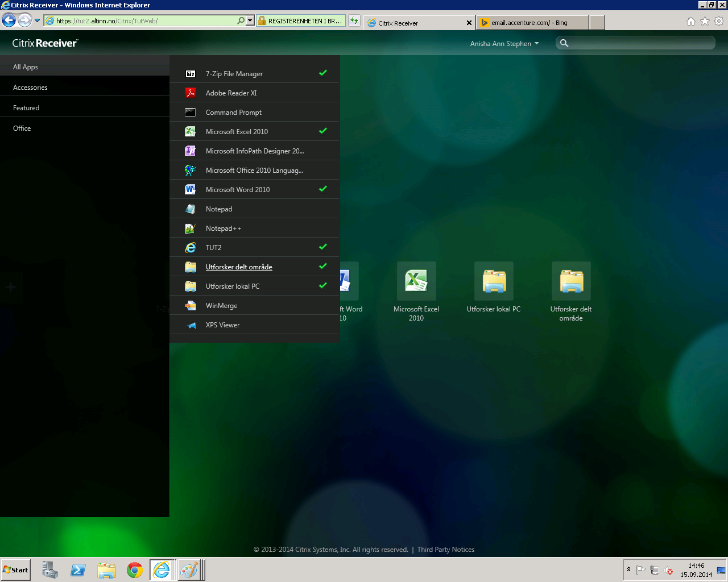Click the XPS Viewer icon
The width and height of the screenshot is (728, 582).
click(191, 325)
